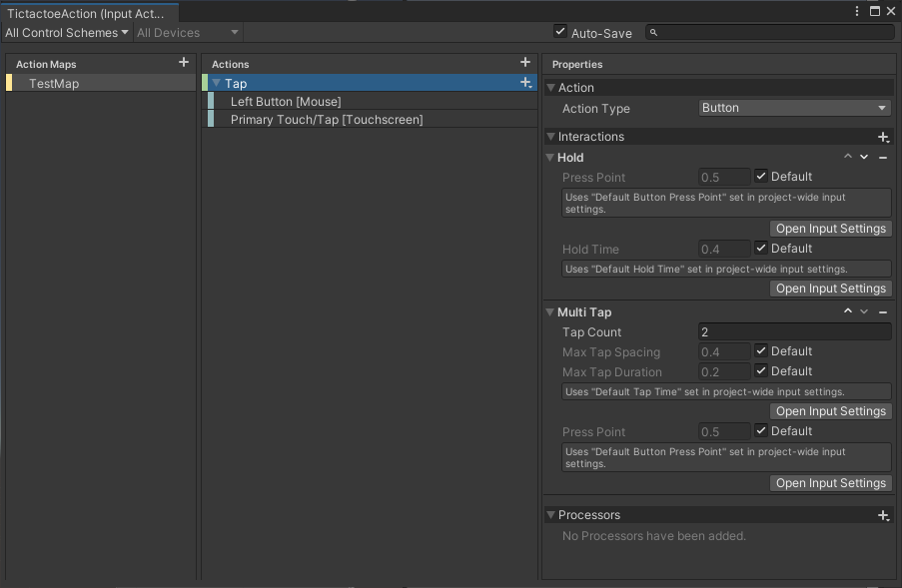Click Open Input Settings under Hold Time
902x588 pixels.
click(830, 289)
